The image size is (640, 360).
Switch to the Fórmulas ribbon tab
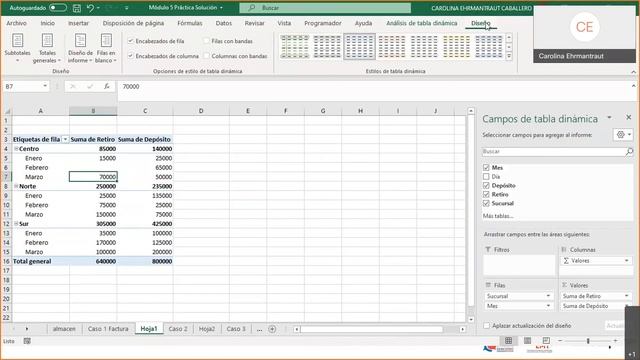pyautogui.click(x=190, y=23)
